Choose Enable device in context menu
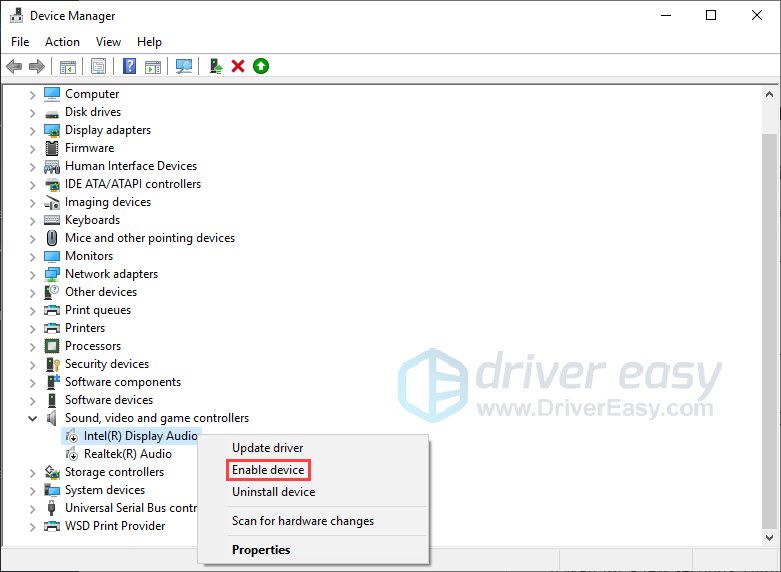 click(268, 470)
